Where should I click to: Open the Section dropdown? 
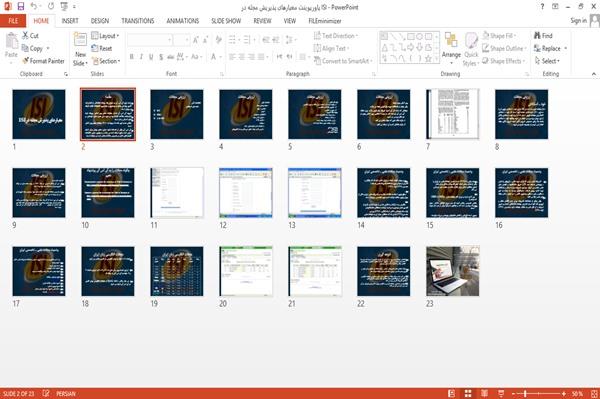[x=106, y=61]
